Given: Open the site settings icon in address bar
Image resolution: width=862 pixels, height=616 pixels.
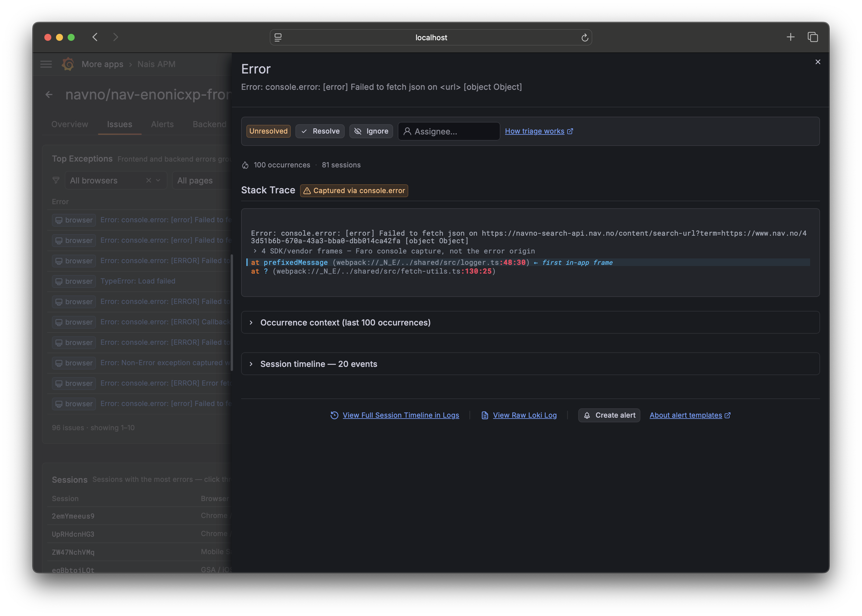Looking at the screenshot, I should pyautogui.click(x=278, y=37).
